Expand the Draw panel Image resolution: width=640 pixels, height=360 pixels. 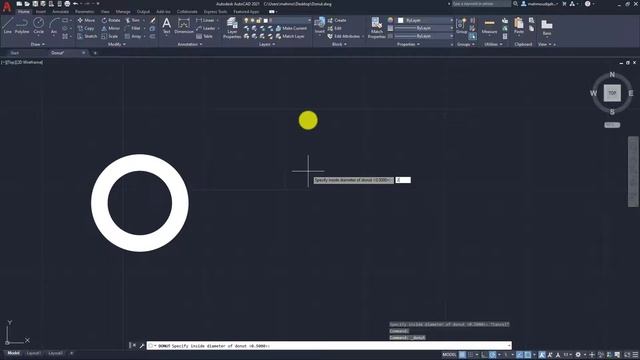tap(38, 44)
